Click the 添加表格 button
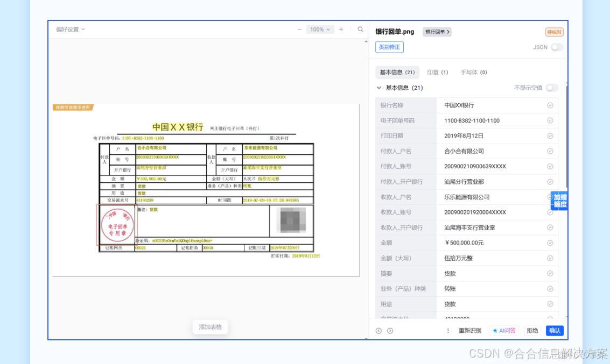 pyautogui.click(x=209, y=326)
